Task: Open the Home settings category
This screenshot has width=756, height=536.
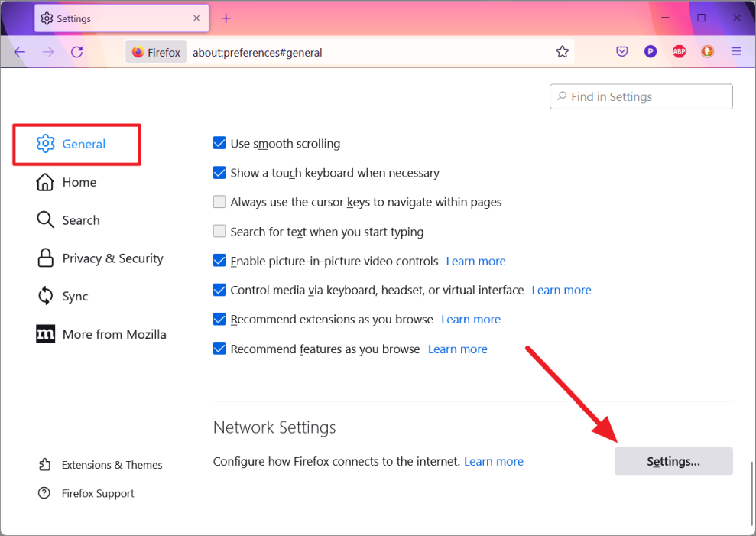Action: click(67, 182)
